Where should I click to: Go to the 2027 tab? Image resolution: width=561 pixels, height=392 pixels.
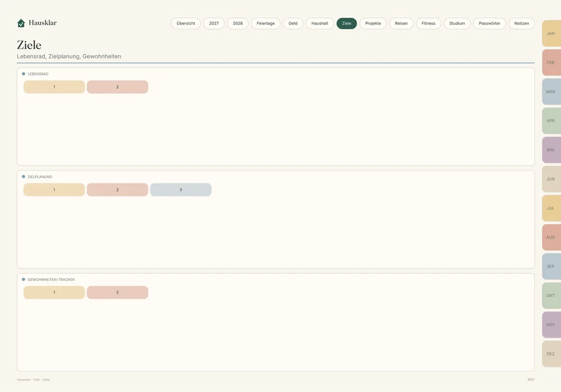coord(214,23)
